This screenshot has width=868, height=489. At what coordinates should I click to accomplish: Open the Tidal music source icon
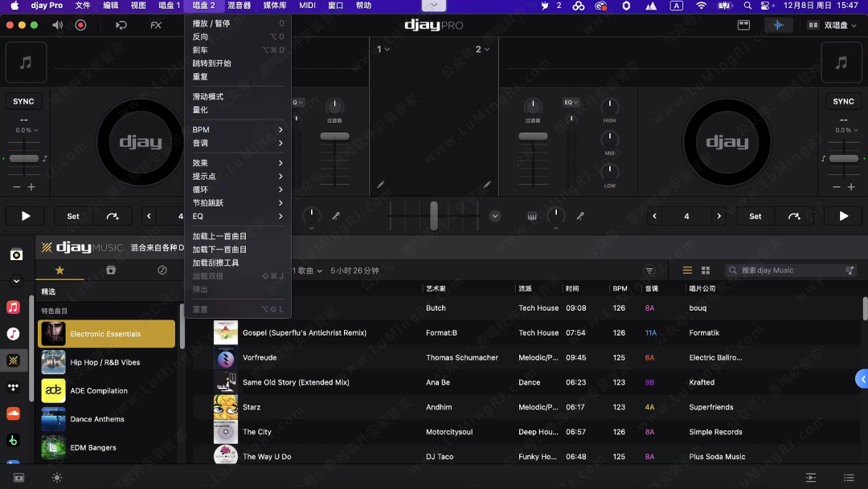pos(14,386)
